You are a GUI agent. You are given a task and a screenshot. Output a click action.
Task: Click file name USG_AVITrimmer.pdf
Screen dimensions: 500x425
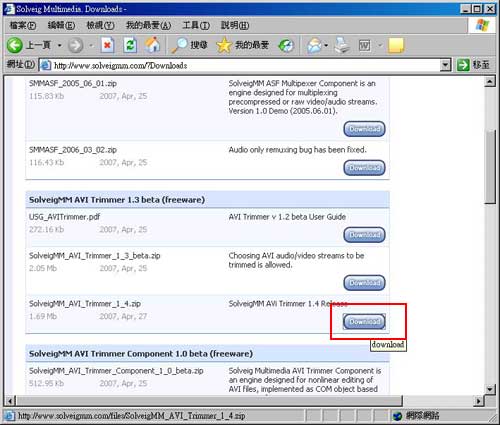(64, 217)
